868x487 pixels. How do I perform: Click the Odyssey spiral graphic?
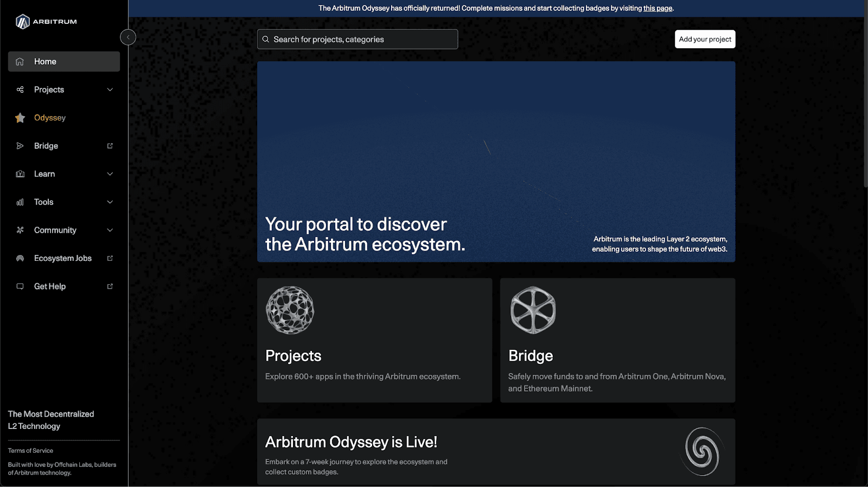[703, 452]
